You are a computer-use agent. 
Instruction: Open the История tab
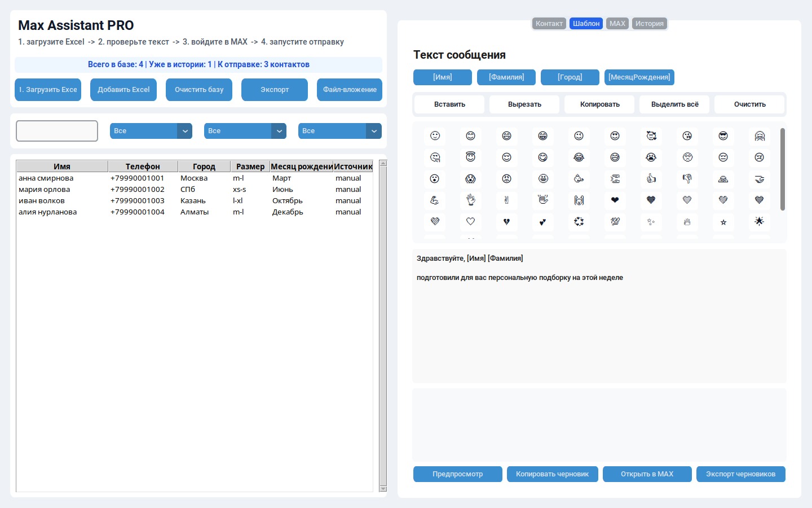[x=650, y=24]
